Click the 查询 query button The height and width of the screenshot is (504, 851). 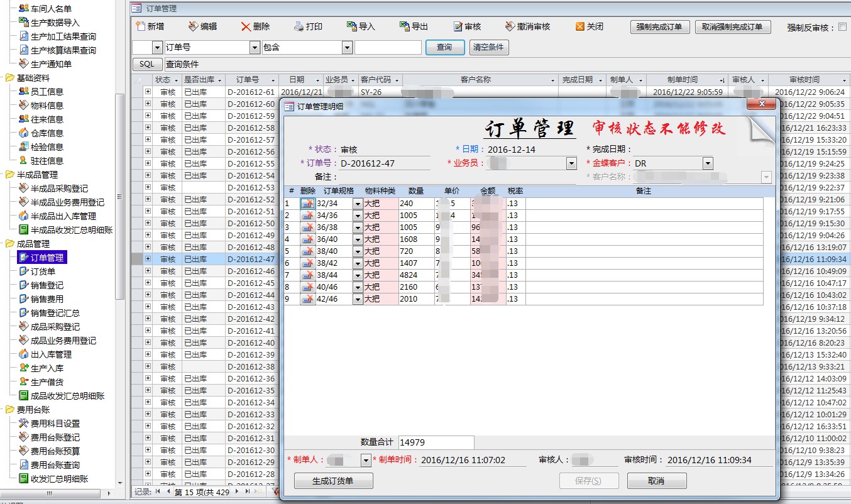click(445, 47)
